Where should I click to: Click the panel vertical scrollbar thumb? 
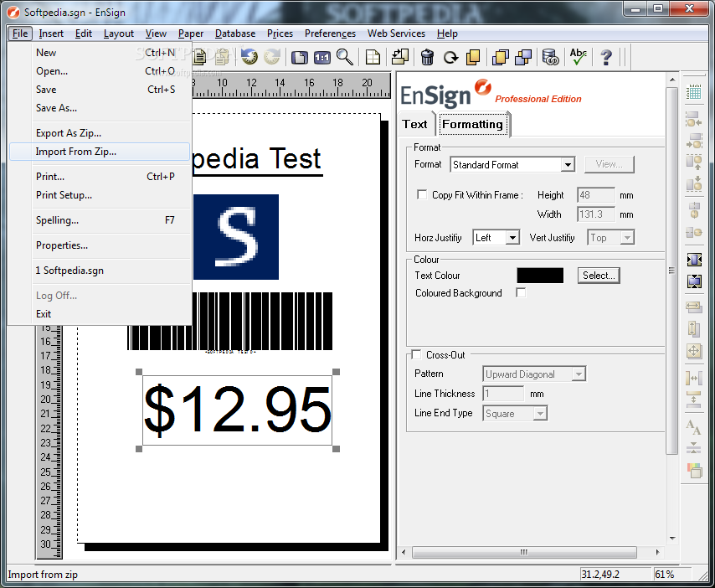[x=671, y=270]
